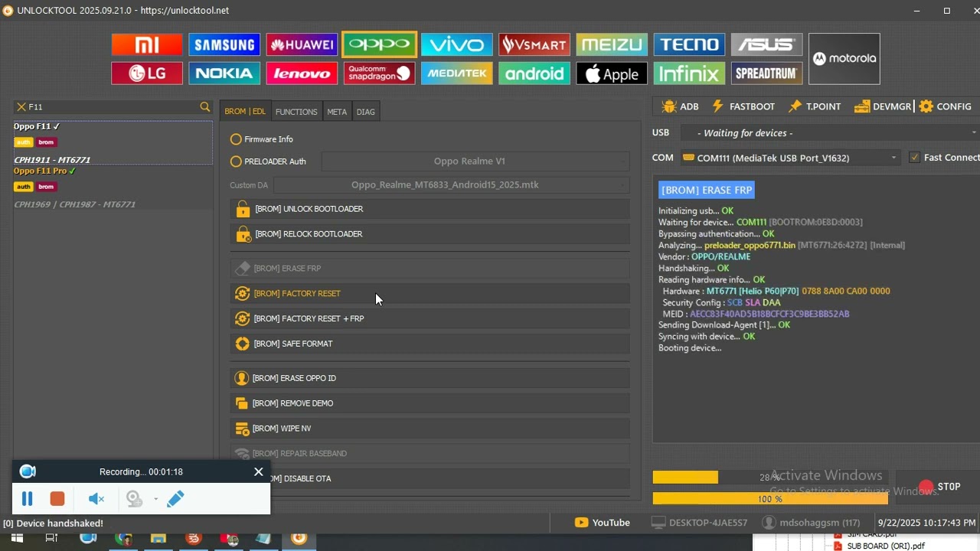The image size is (980, 551).
Task: Switch to the FUNCTIONS tab
Action: [x=296, y=112]
